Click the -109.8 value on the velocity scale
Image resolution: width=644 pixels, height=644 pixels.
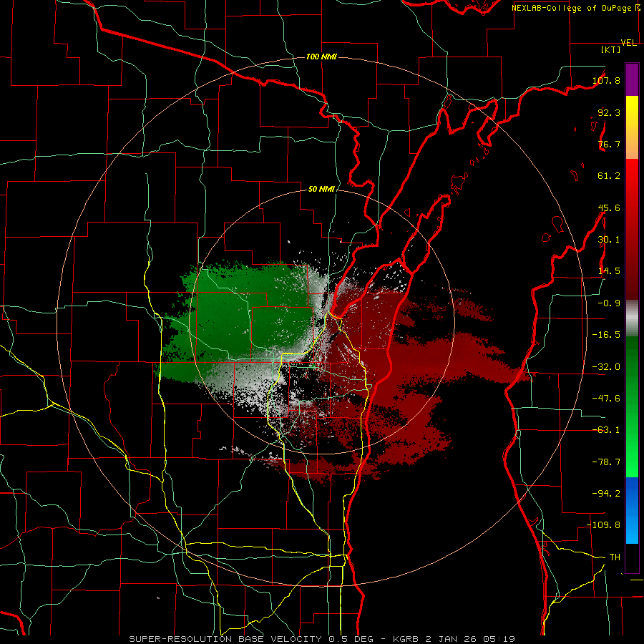[604, 525]
